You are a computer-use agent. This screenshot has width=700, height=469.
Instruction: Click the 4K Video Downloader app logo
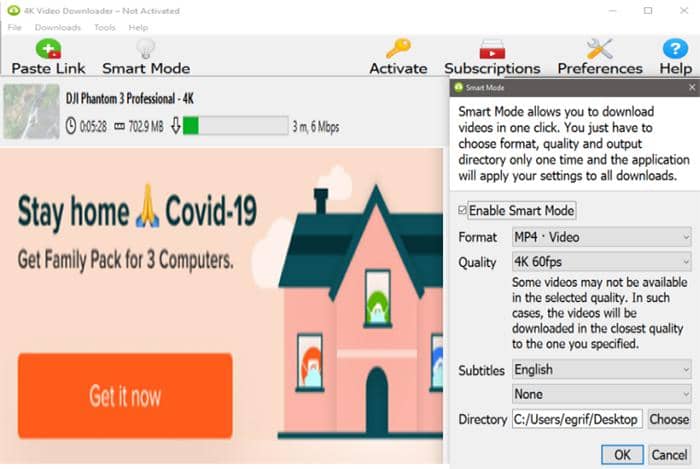pyautogui.click(x=13, y=10)
